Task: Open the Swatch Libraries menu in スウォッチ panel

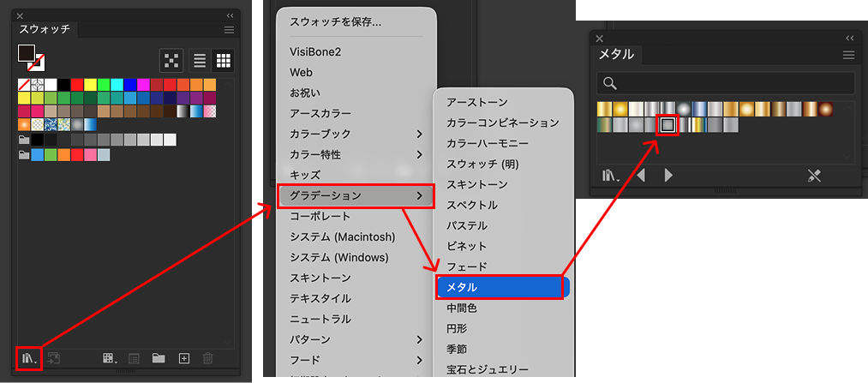Action: click(29, 358)
